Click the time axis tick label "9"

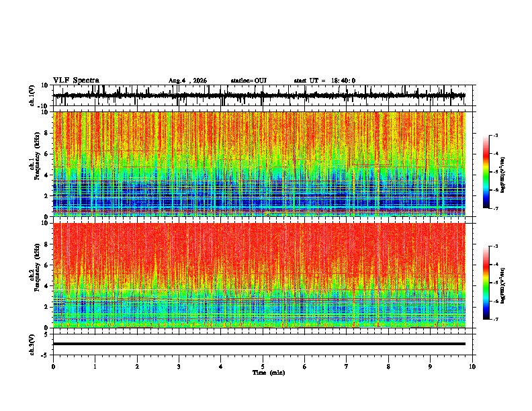point(430,367)
